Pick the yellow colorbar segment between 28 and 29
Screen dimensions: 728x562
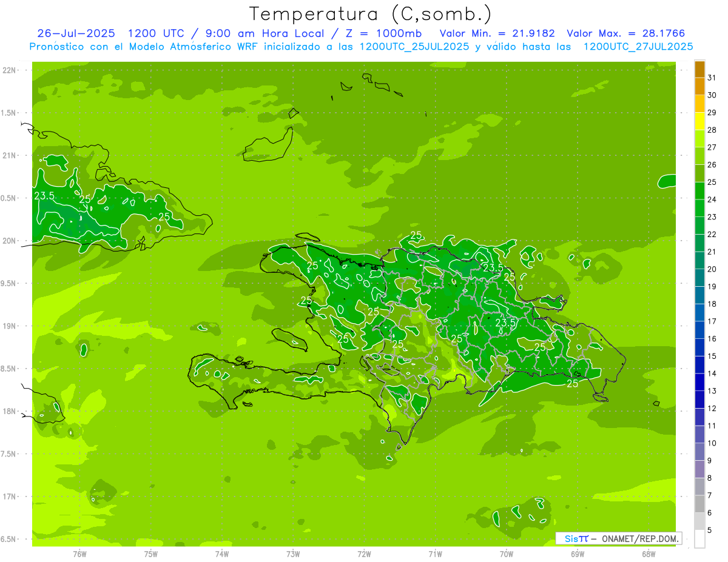[699, 121]
